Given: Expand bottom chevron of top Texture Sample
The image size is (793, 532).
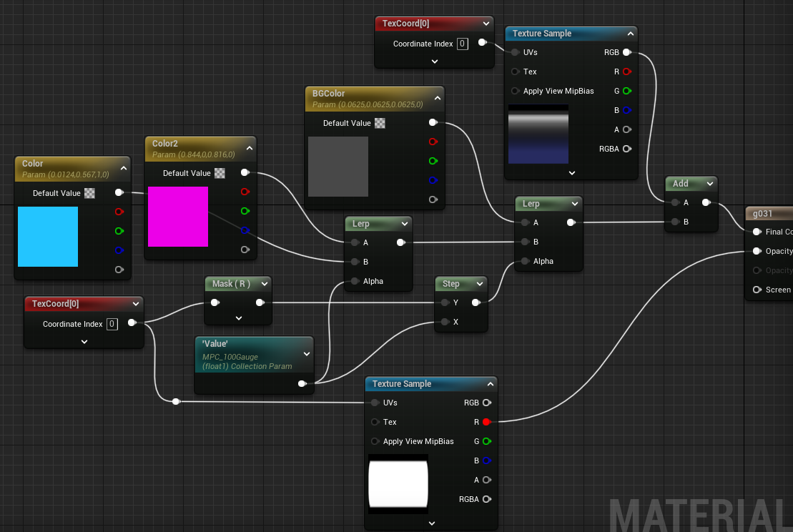Looking at the screenshot, I should (572, 173).
